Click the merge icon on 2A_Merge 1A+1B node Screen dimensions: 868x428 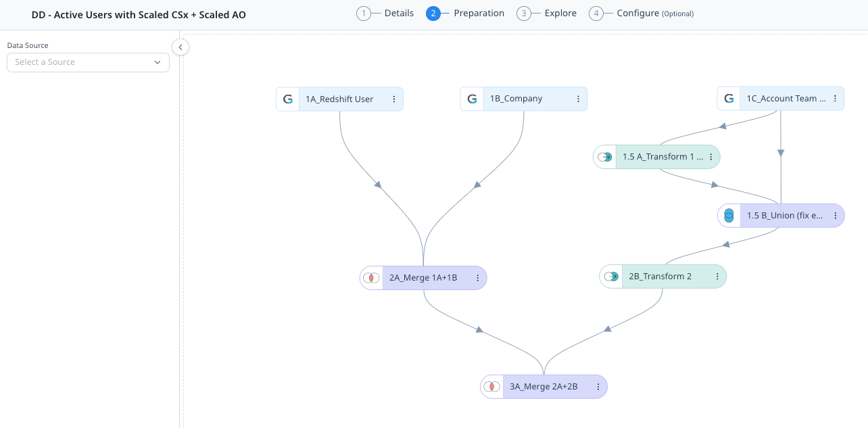pos(371,278)
